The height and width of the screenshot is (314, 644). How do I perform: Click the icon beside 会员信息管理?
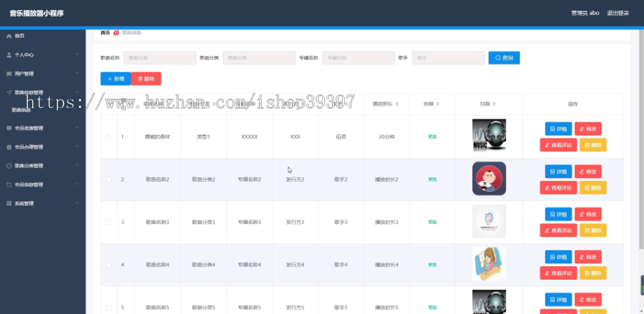(x=9, y=185)
